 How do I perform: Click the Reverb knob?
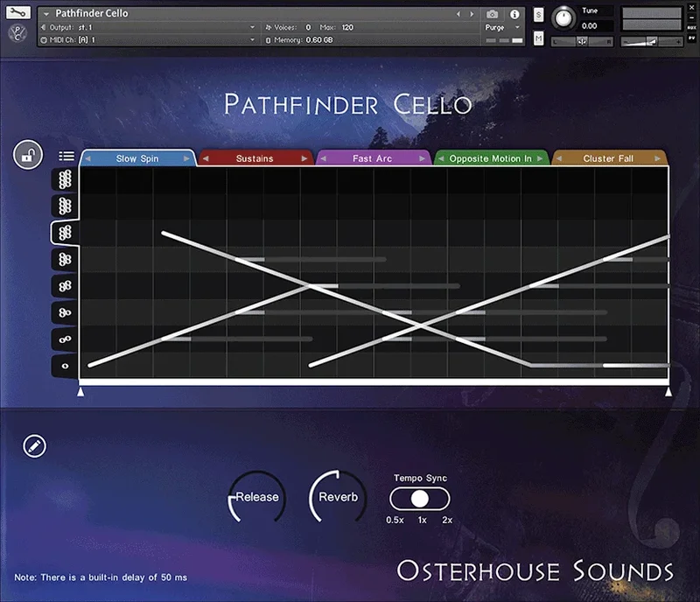coord(338,497)
